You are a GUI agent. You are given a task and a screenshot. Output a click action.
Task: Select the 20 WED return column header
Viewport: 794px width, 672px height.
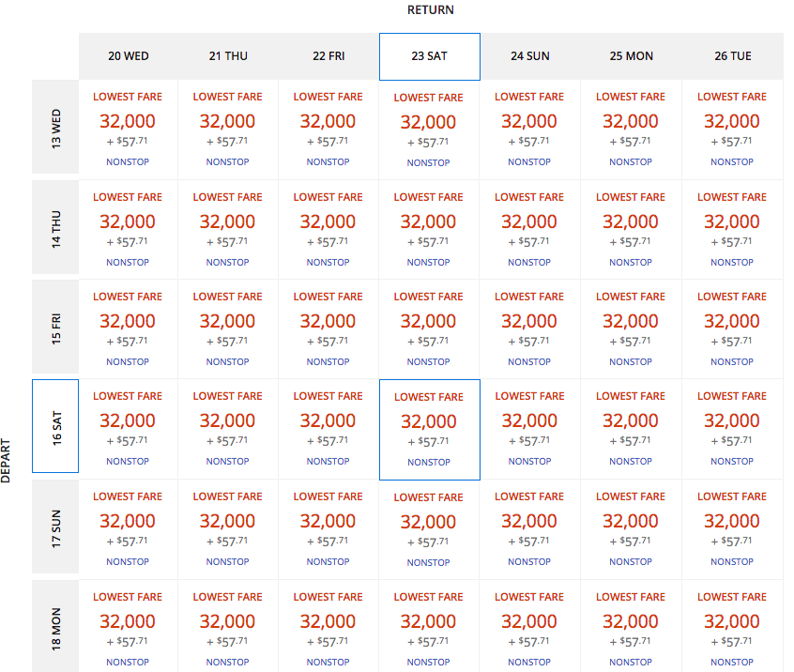[128, 56]
